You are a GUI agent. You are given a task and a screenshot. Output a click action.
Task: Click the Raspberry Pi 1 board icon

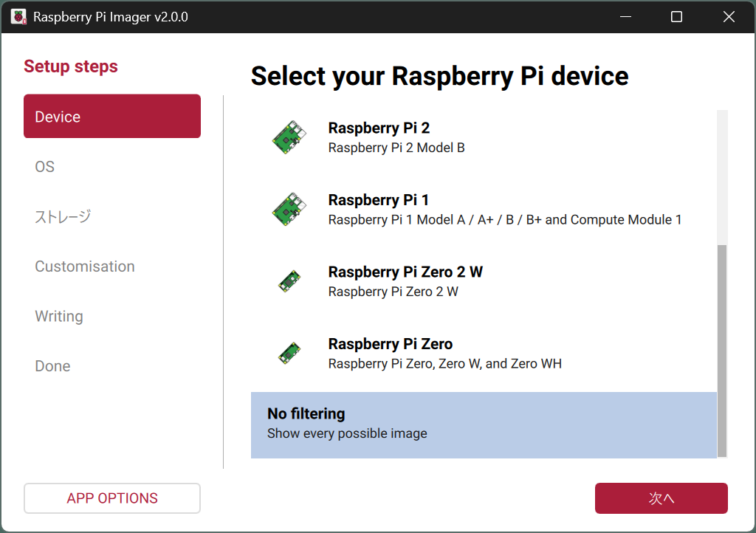click(289, 210)
